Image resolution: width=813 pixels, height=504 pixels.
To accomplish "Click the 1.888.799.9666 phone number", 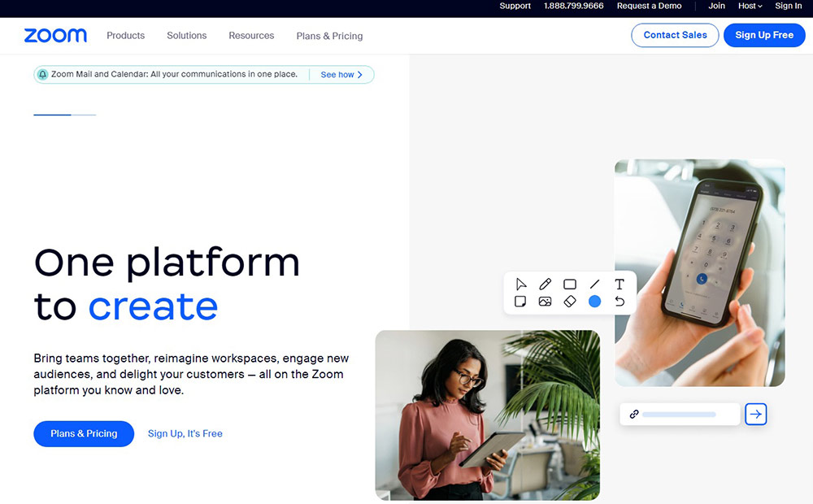I will click(x=573, y=6).
